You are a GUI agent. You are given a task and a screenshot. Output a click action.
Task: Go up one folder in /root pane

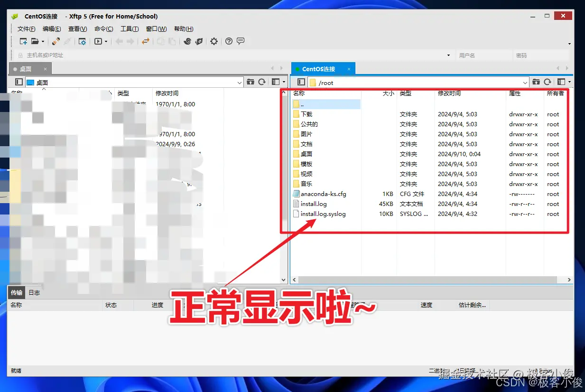[x=536, y=82]
